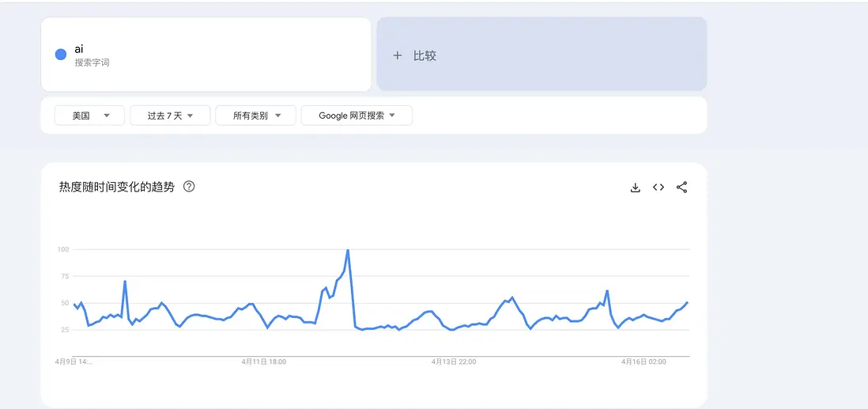The width and height of the screenshot is (868, 409).
Task: Expand the 过去 7 天 time range dropdown
Action: pyautogui.click(x=170, y=116)
